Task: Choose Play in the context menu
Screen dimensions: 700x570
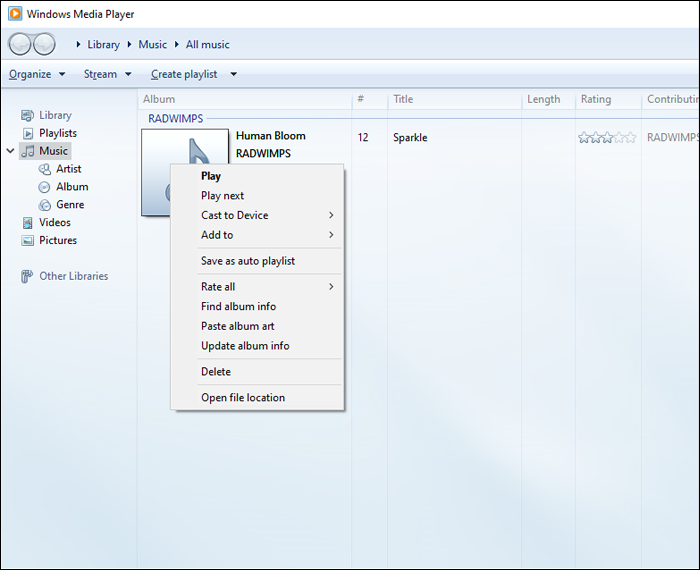Action: click(257, 176)
